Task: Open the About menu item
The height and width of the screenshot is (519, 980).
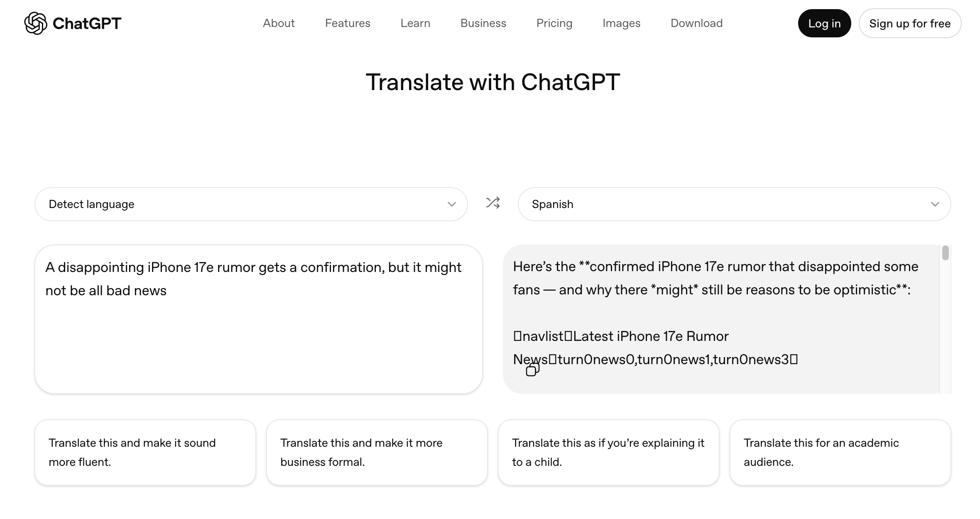Action: click(x=279, y=23)
